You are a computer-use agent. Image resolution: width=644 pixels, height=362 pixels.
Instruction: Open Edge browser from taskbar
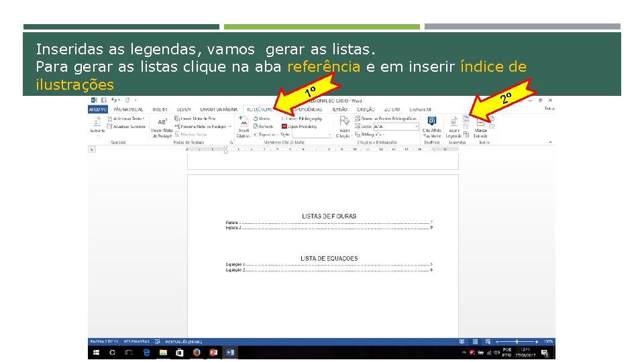tap(146, 353)
